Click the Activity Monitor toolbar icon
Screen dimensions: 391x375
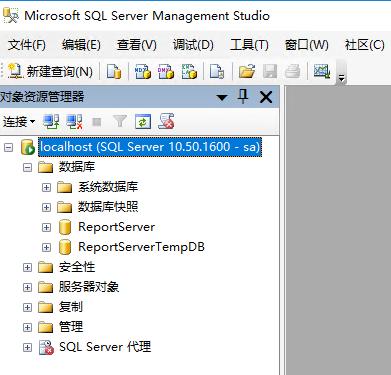coord(322,71)
